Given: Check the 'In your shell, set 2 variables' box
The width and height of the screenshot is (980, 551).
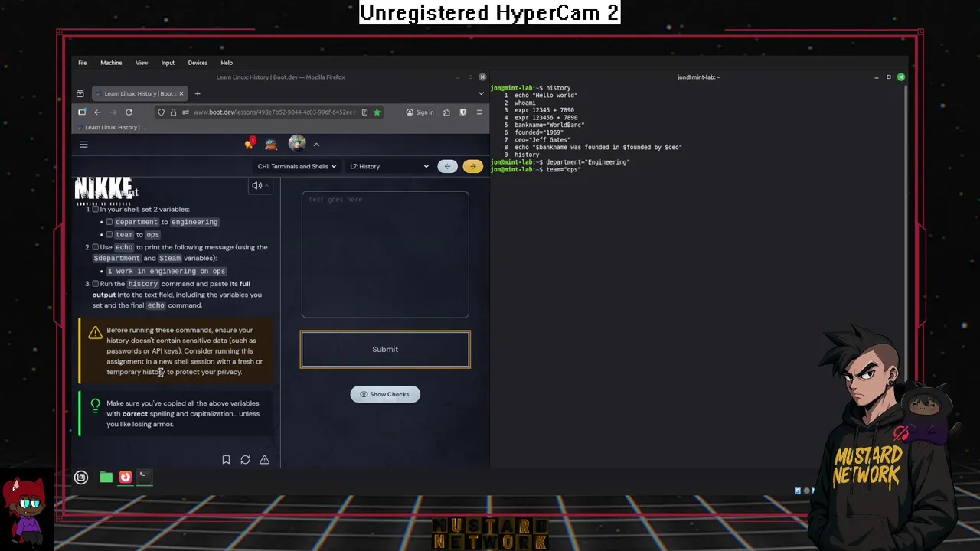Looking at the screenshot, I should (x=95, y=209).
